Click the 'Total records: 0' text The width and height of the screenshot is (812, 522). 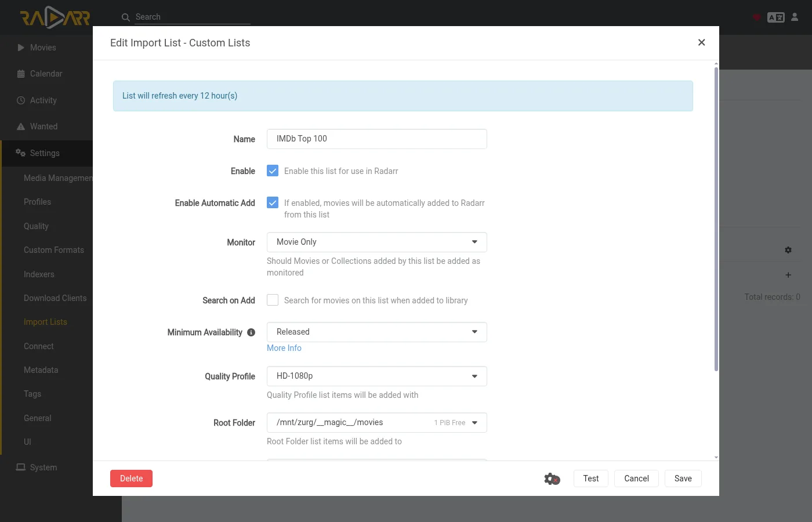(x=773, y=297)
